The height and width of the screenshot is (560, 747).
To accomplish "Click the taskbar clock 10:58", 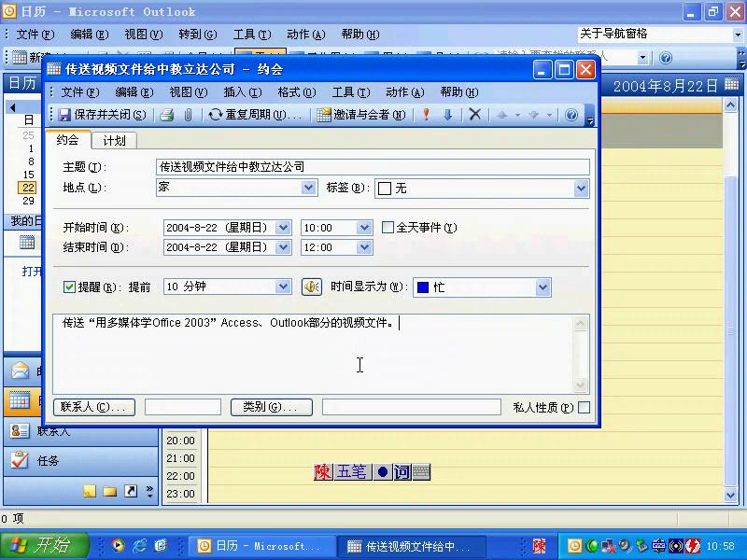I will pos(720,546).
